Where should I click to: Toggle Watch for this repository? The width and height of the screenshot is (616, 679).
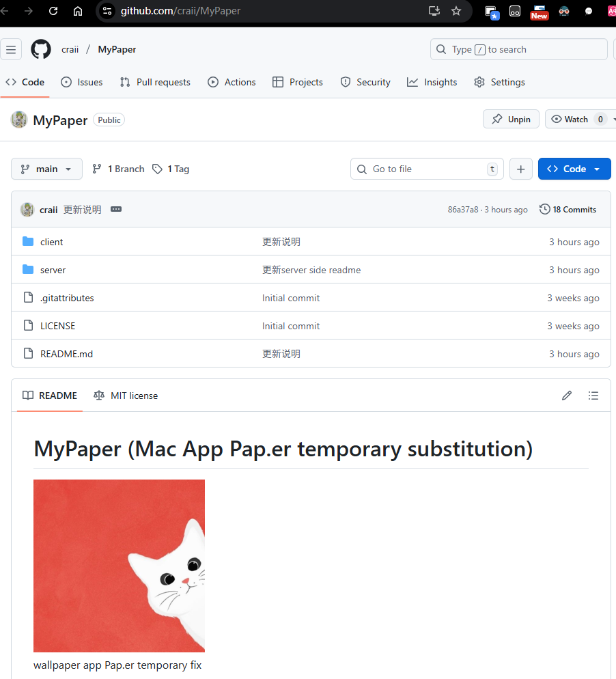[570, 119]
